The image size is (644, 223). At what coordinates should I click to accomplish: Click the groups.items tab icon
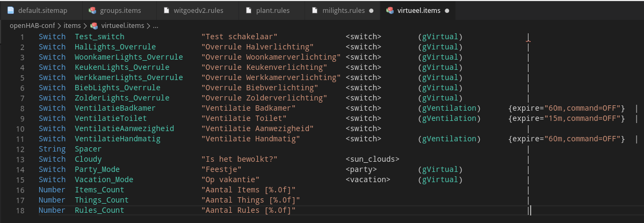(x=93, y=10)
